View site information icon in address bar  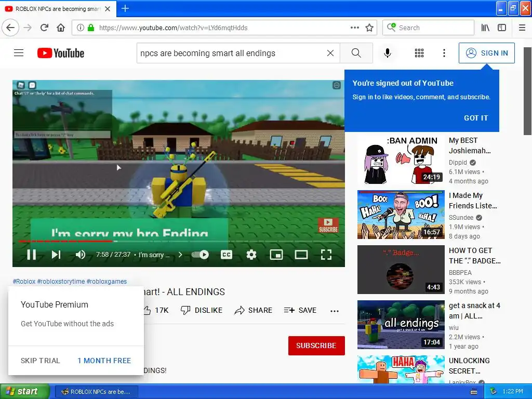pos(80,28)
